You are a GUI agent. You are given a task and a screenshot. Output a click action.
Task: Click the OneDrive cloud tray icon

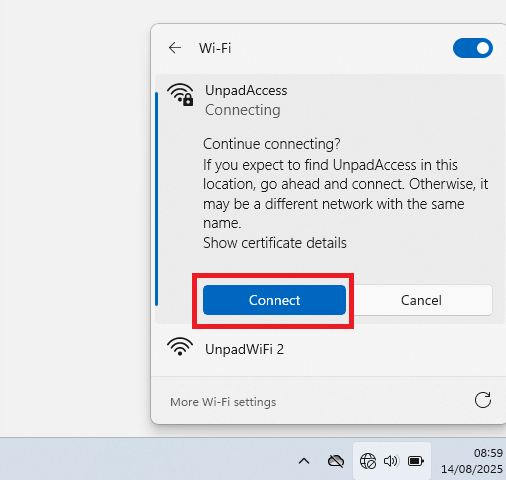[x=336, y=461]
